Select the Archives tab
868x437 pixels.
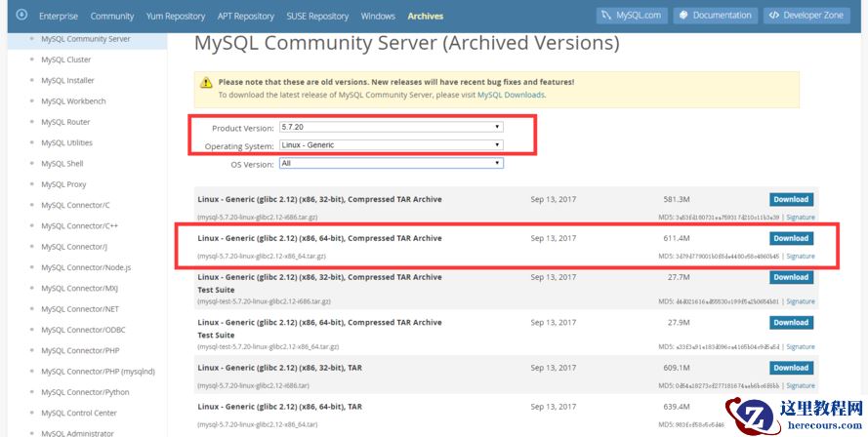click(425, 16)
